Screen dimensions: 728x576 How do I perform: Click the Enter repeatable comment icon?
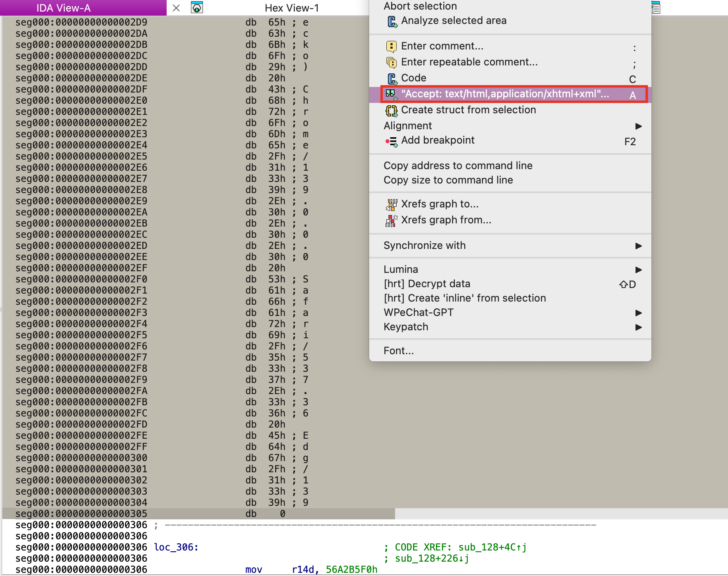[391, 63]
